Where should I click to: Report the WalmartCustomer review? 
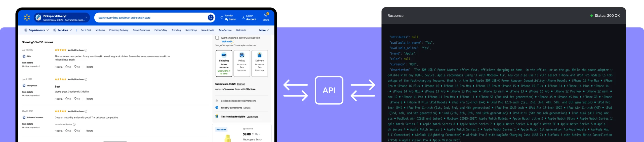tap(89, 131)
